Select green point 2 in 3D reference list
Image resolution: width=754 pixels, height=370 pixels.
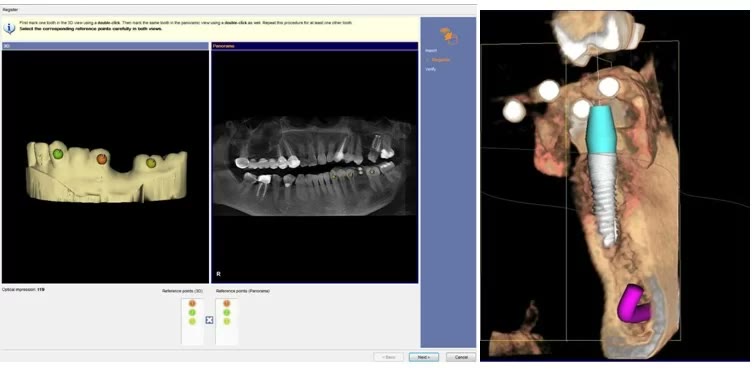click(192, 312)
